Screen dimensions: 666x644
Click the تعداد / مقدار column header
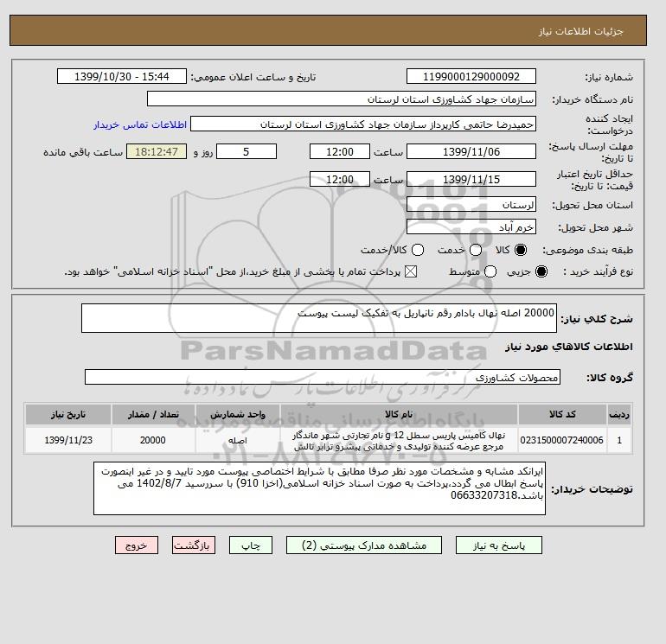point(153,415)
